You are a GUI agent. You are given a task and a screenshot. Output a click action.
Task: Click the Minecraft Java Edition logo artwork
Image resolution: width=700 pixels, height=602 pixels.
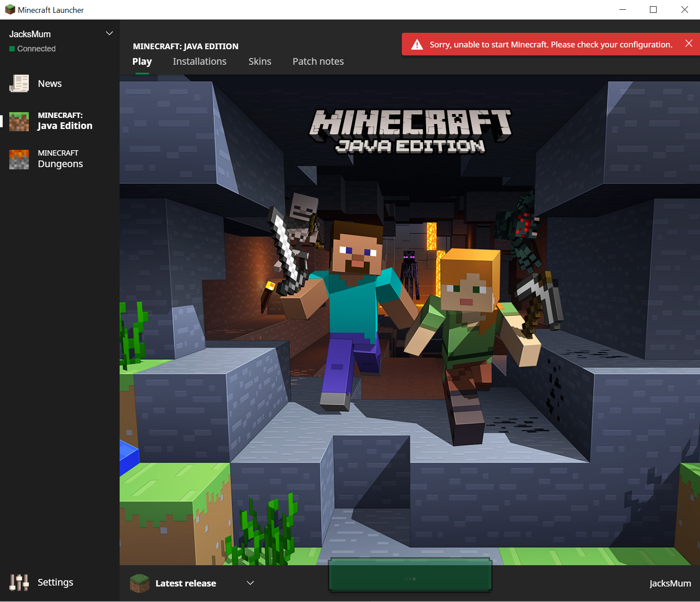coord(410,131)
